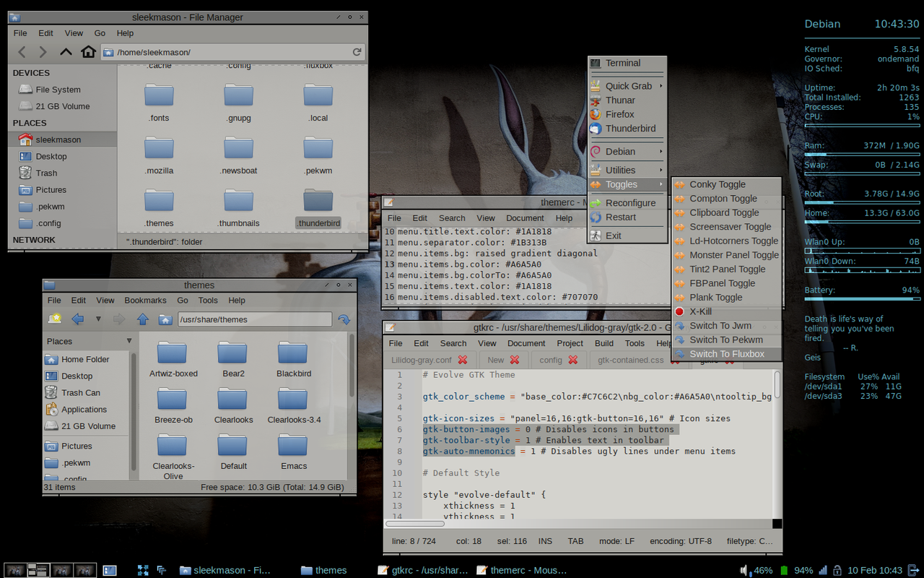The image size is (924, 578).
Task: Close the New tab in gtkrc editor
Action: (x=515, y=360)
